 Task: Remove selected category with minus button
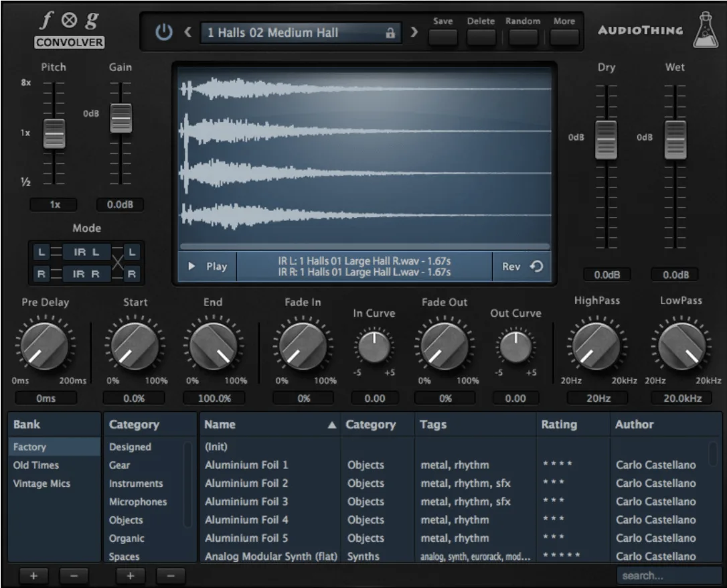point(171,576)
